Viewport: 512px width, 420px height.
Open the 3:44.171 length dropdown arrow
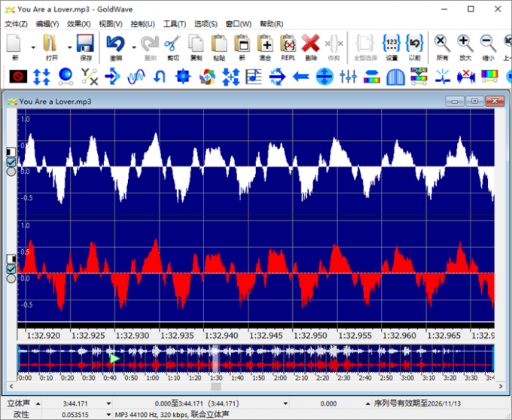[x=108, y=404]
